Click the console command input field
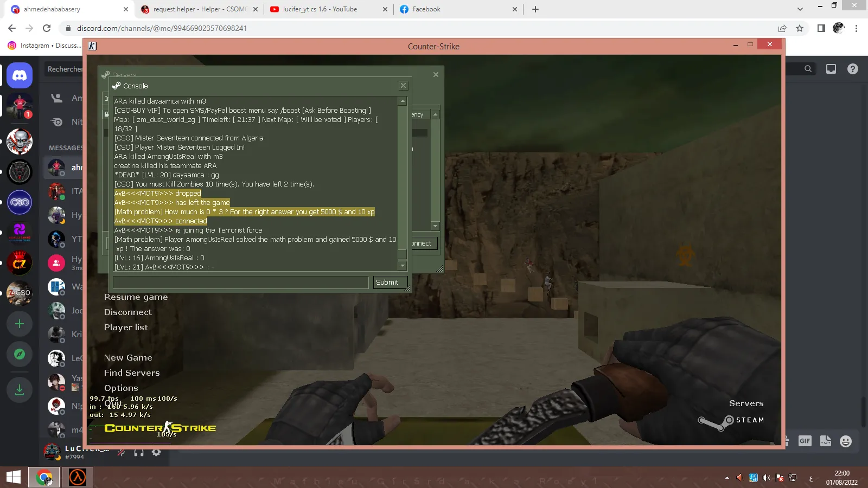This screenshot has width=868, height=488. pos(240,282)
